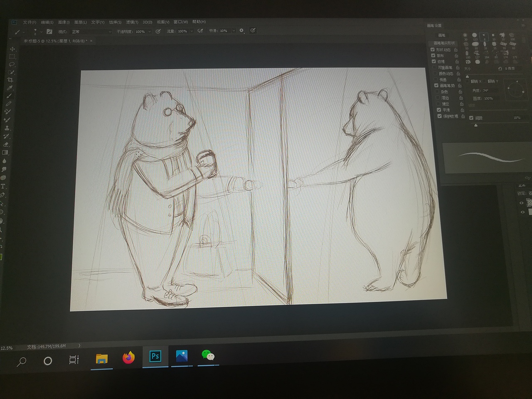Image resolution: width=532 pixels, height=399 pixels.
Task: Open the 流量 slider dropdown arrow
Action: [x=192, y=31]
